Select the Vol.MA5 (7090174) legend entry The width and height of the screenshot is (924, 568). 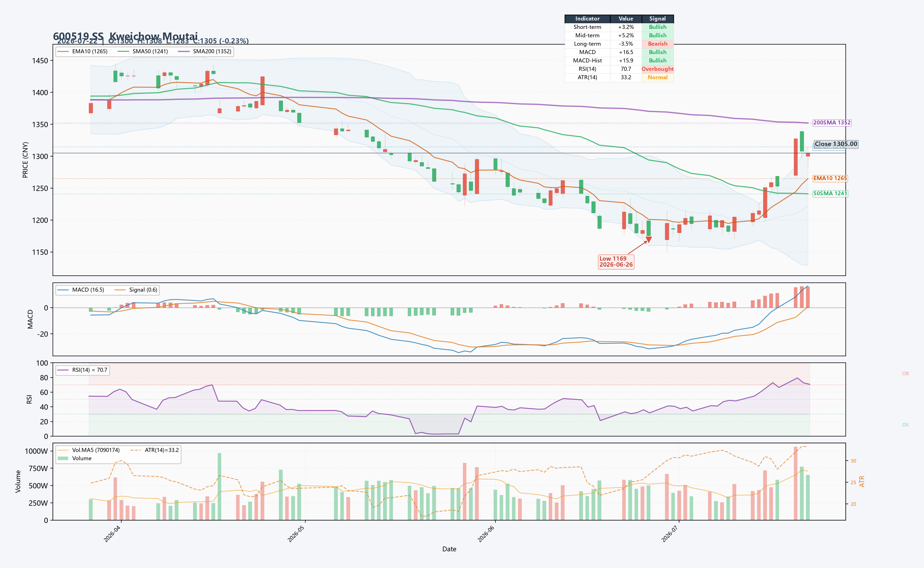pos(89,450)
